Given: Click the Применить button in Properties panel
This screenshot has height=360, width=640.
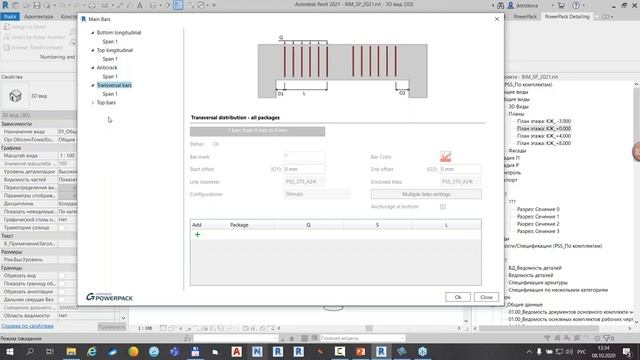Looking at the screenshot, I should click(x=111, y=327).
